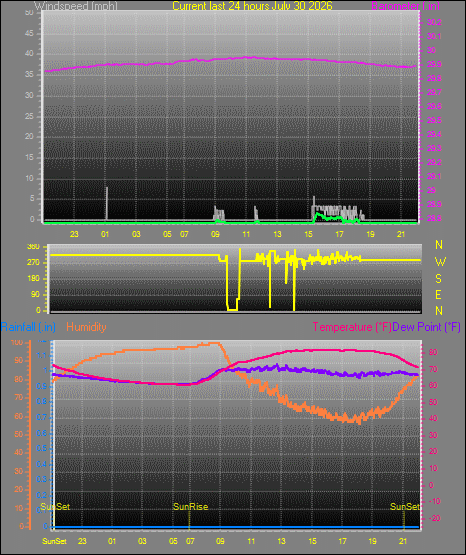Click the wind direction dip to north near hour 10
The width and height of the screenshot is (466, 555).
232,281
